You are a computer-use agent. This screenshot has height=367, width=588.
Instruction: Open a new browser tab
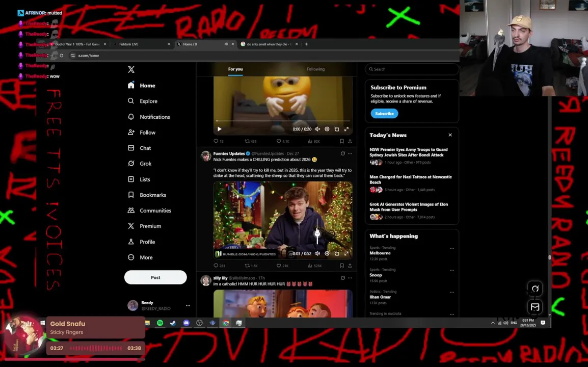pyautogui.click(x=306, y=44)
